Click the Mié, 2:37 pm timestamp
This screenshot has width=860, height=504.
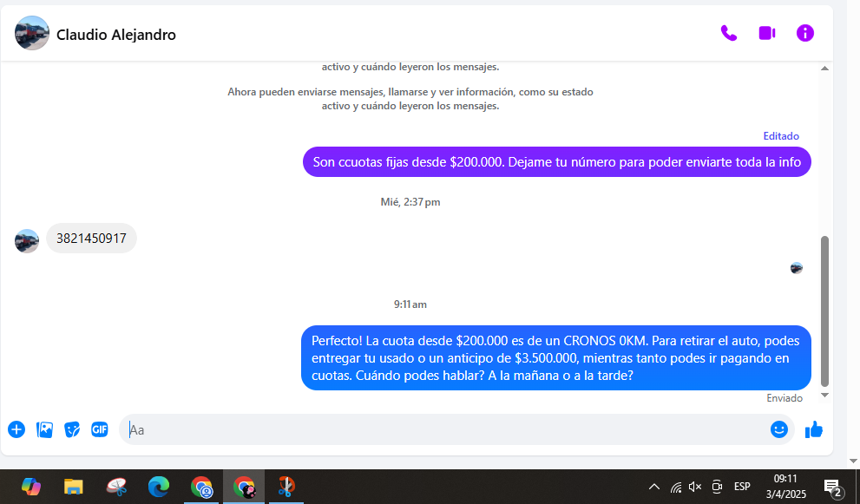(x=410, y=202)
